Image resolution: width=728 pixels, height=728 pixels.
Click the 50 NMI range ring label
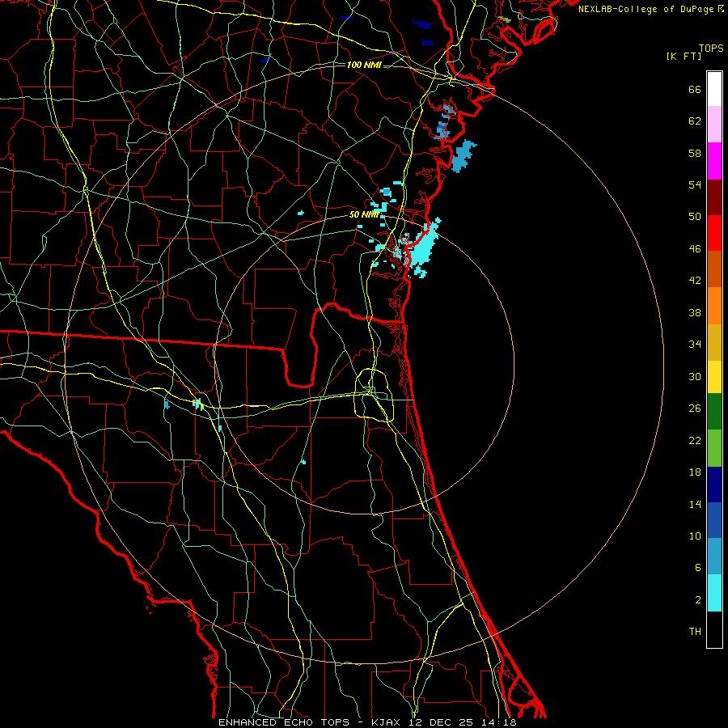tap(365, 214)
